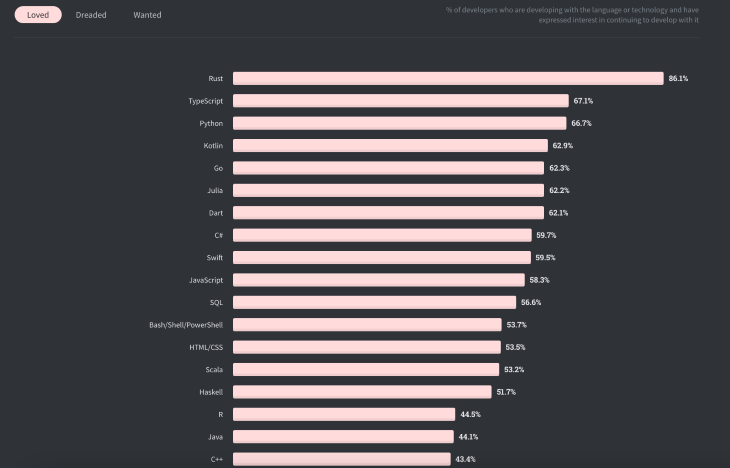
Task: Click the C# bar
Action: click(x=382, y=235)
